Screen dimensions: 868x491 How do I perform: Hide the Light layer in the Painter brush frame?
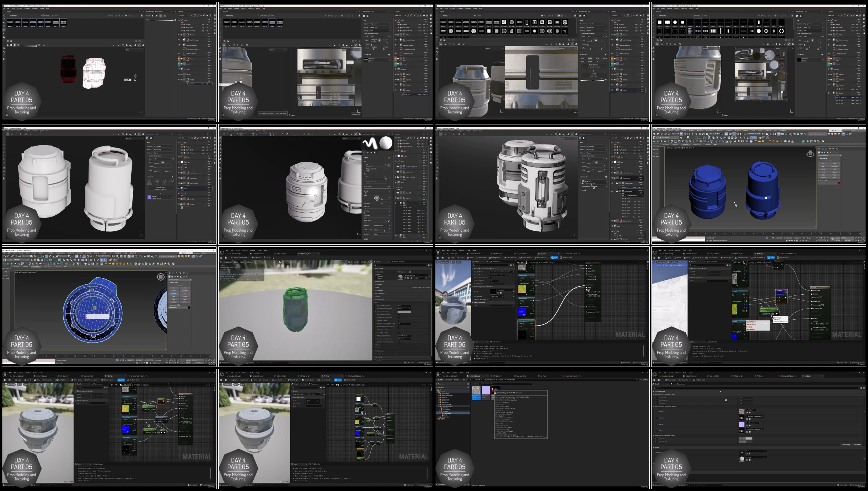(396, 156)
